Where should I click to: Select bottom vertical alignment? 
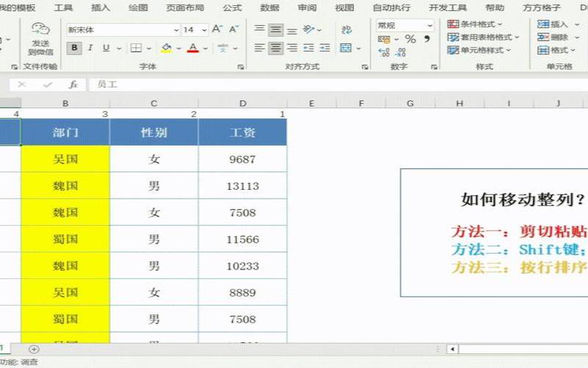(292, 30)
